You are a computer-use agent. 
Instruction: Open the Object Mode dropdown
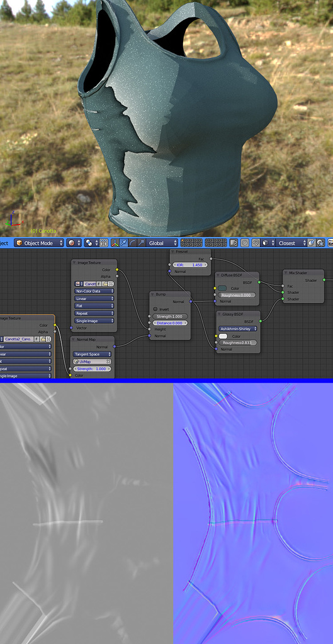[39, 243]
